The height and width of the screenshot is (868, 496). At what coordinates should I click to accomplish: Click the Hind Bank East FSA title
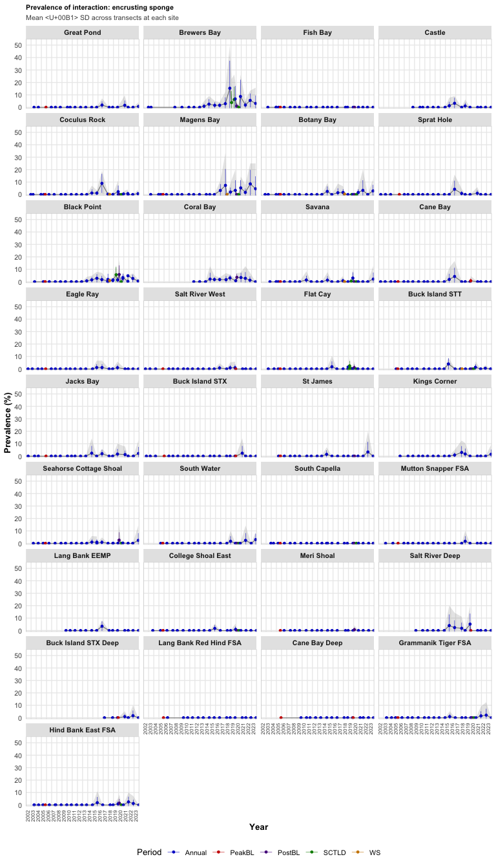click(x=83, y=730)
